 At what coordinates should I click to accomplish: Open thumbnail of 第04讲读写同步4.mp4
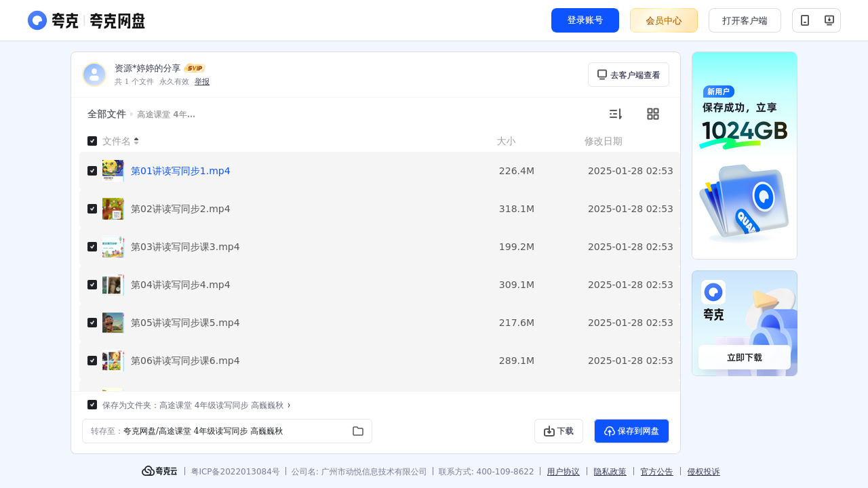pyautogui.click(x=113, y=285)
